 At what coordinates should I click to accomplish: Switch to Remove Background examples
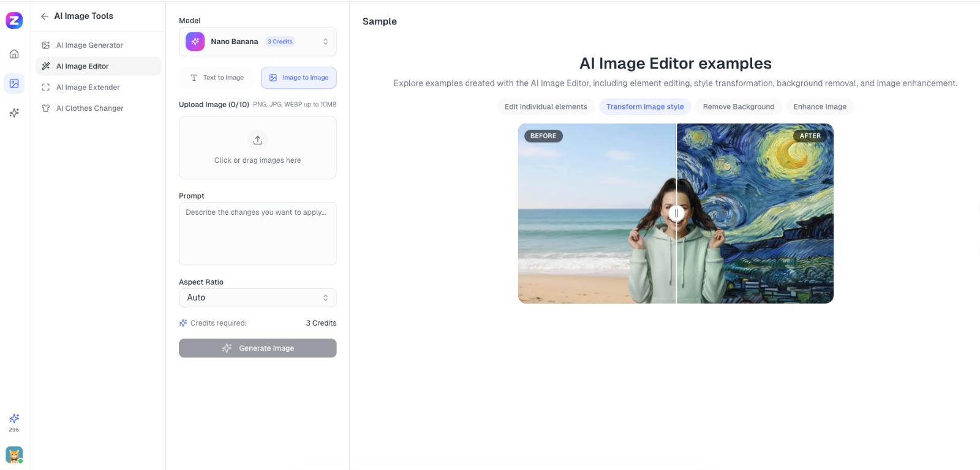pos(739,107)
